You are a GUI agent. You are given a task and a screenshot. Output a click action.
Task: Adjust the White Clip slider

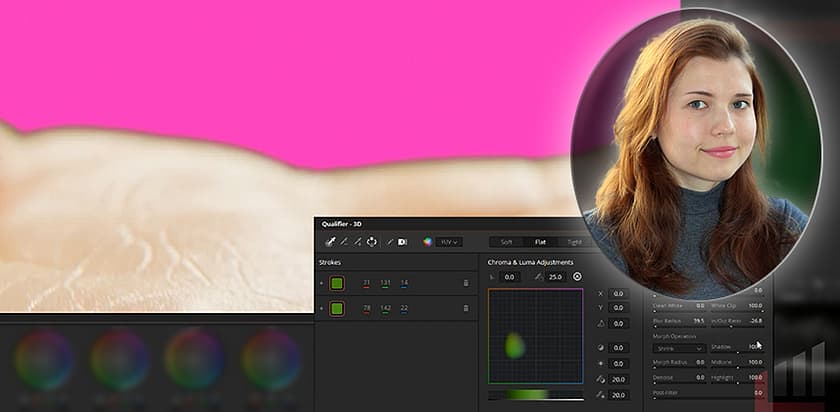click(737, 311)
